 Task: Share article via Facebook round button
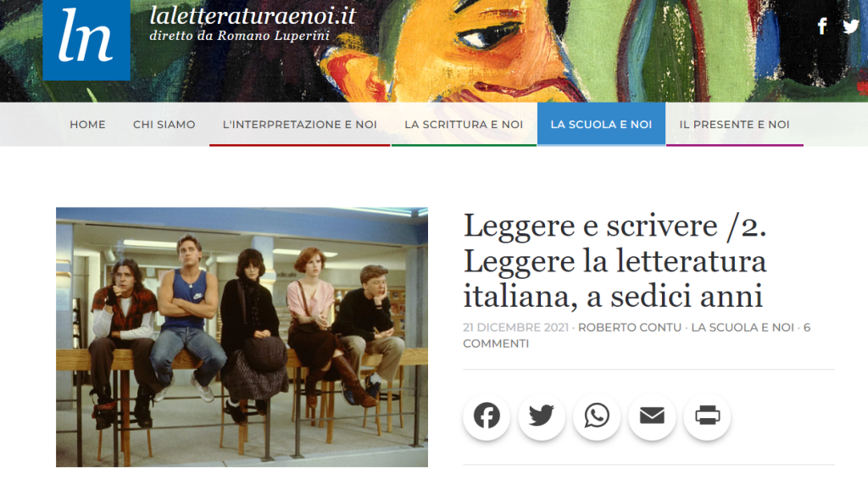click(486, 416)
